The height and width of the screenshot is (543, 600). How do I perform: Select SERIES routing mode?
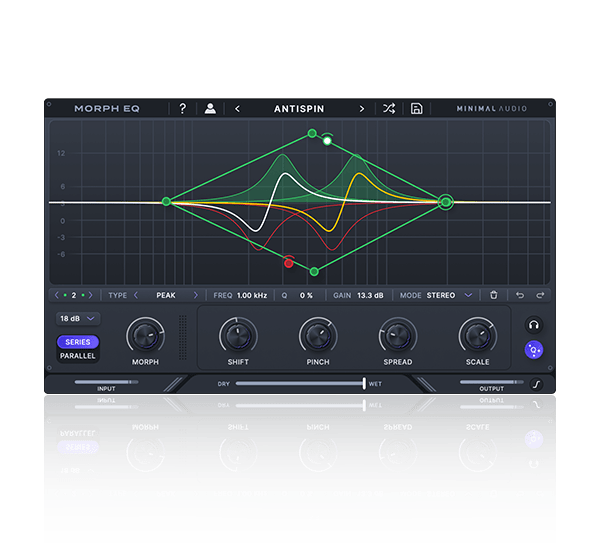(x=78, y=342)
